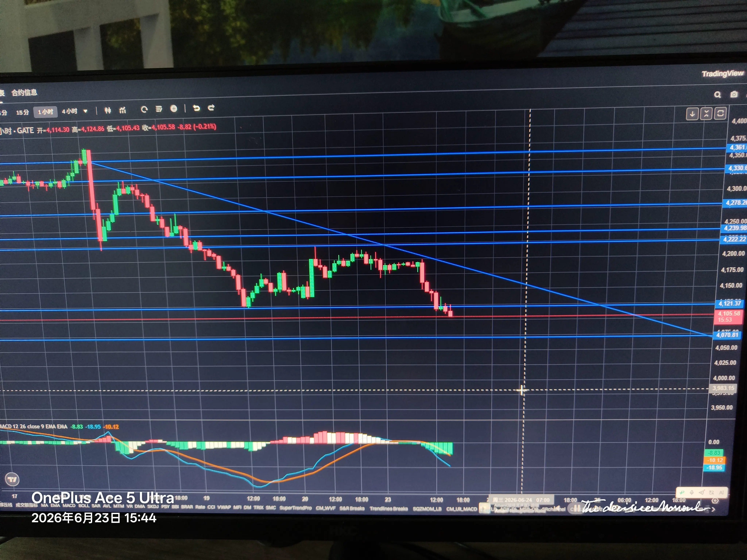Click the 4,222.22 price line label
Viewport: 747px width, 560px height.
point(734,239)
